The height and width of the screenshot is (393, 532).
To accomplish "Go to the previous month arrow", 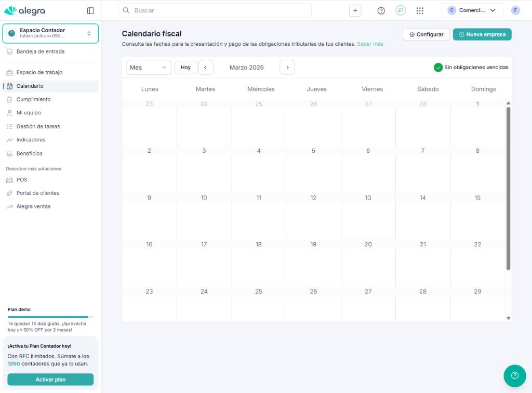I will pos(206,68).
